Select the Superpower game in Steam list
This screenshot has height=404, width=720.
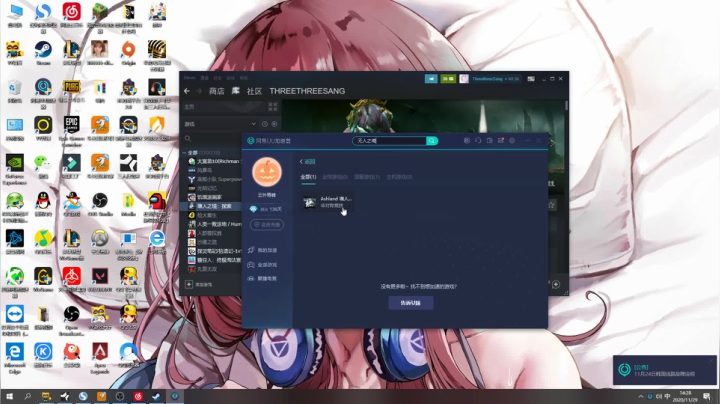215,179
